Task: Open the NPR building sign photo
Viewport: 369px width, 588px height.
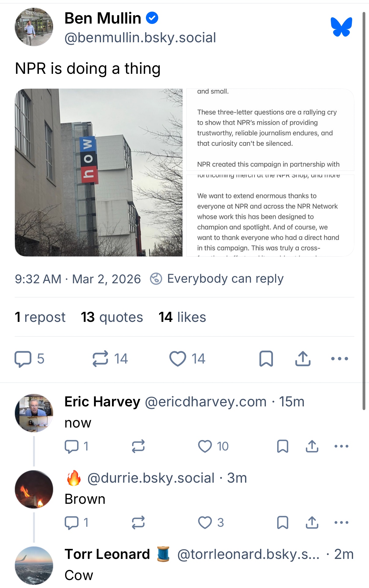Action: point(99,172)
